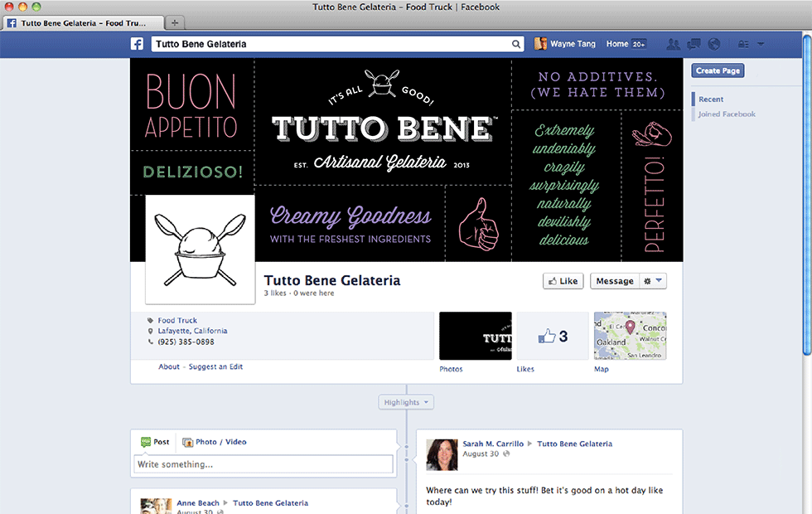Click Food Truck category link
Screen dimensions: 812x514
[x=177, y=320]
